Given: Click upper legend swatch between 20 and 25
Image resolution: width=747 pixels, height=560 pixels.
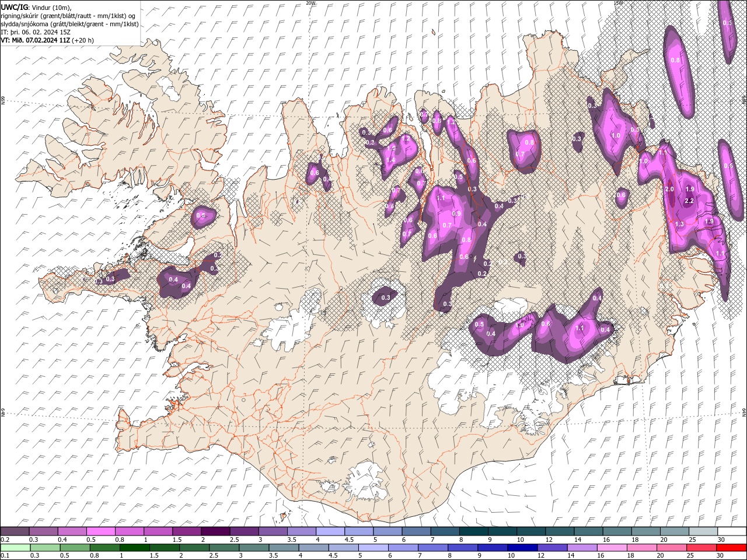Looking at the screenshot, I should [675, 531].
